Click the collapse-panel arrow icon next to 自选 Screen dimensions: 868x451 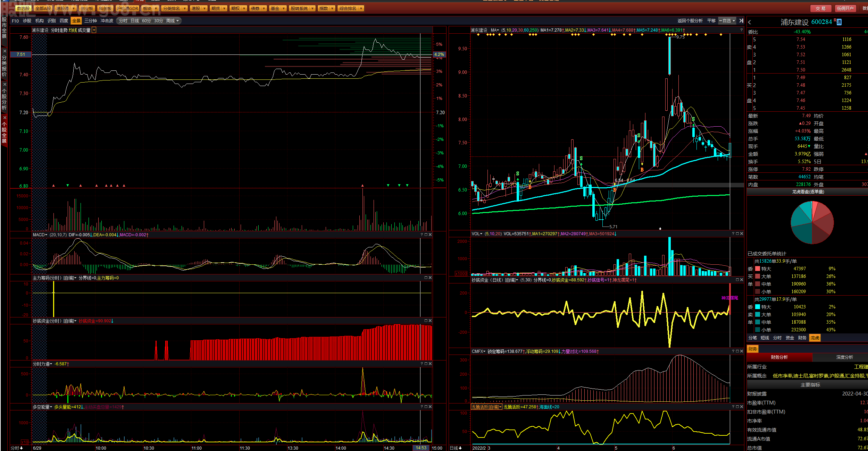[x=741, y=21]
